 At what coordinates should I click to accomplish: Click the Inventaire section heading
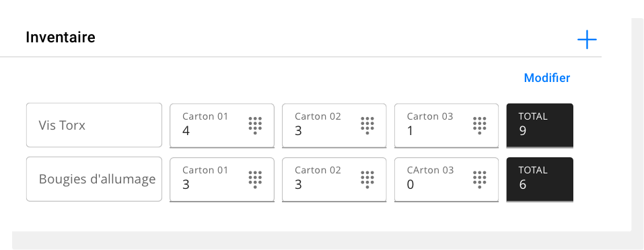pos(61,37)
